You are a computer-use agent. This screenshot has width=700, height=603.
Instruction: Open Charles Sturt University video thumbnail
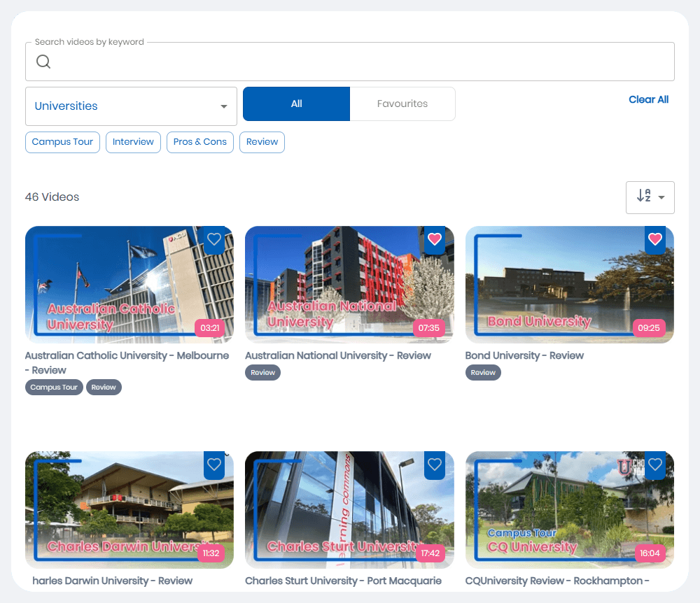pos(349,510)
